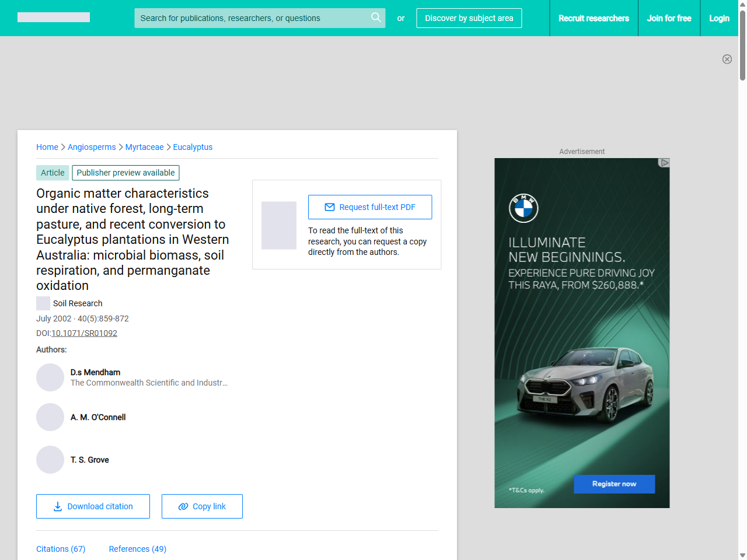Click the AdChoices icon on advertisement
The width and height of the screenshot is (747, 560).
[664, 163]
